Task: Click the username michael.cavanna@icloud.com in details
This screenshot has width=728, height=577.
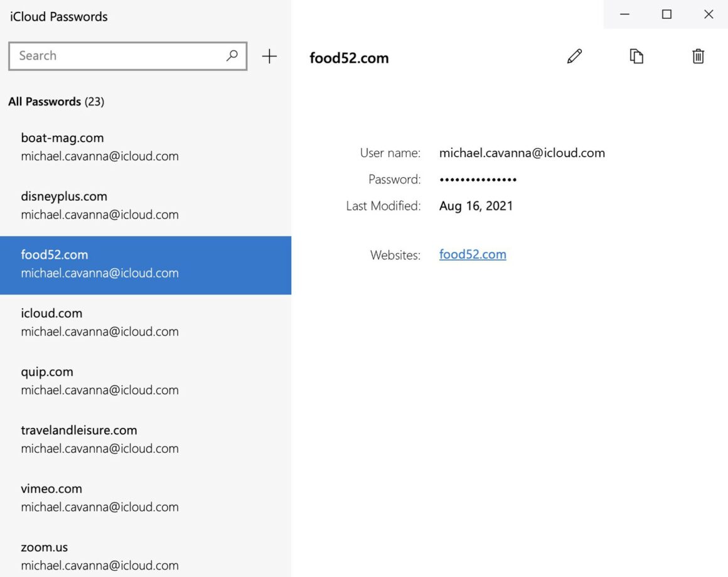Action: 522,153
